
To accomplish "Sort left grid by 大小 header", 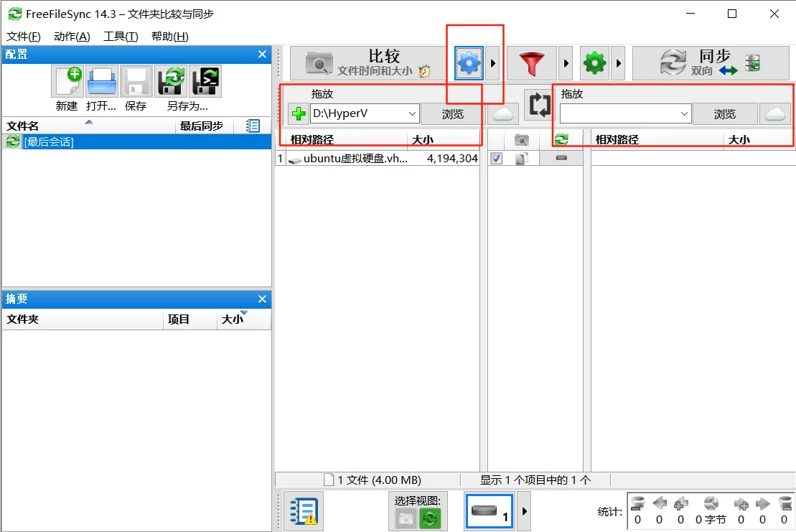I will tap(443, 139).
